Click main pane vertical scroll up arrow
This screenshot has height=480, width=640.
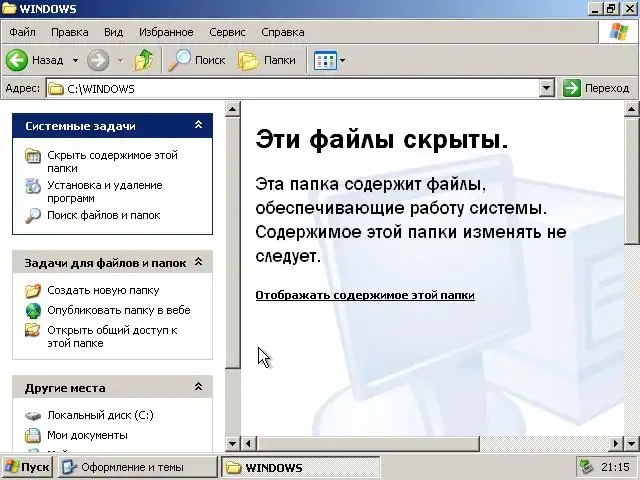632,109
